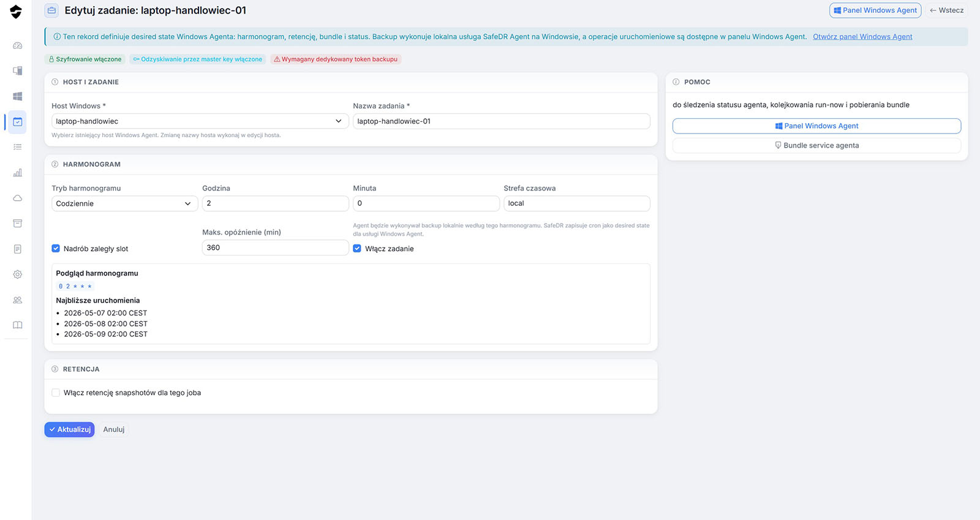This screenshot has width=980, height=520.
Task: Click the HARMONOGRAM section header
Action: tap(92, 165)
